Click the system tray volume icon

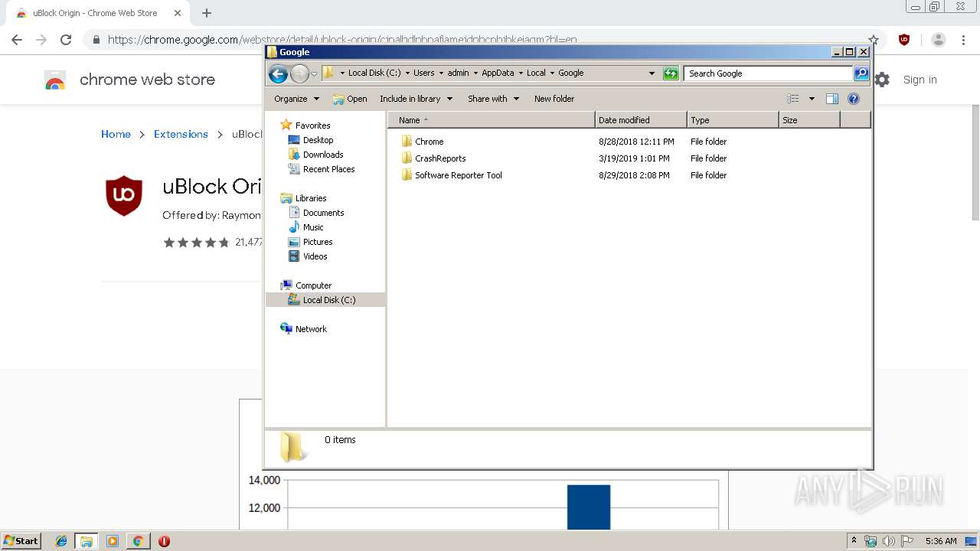tap(888, 541)
